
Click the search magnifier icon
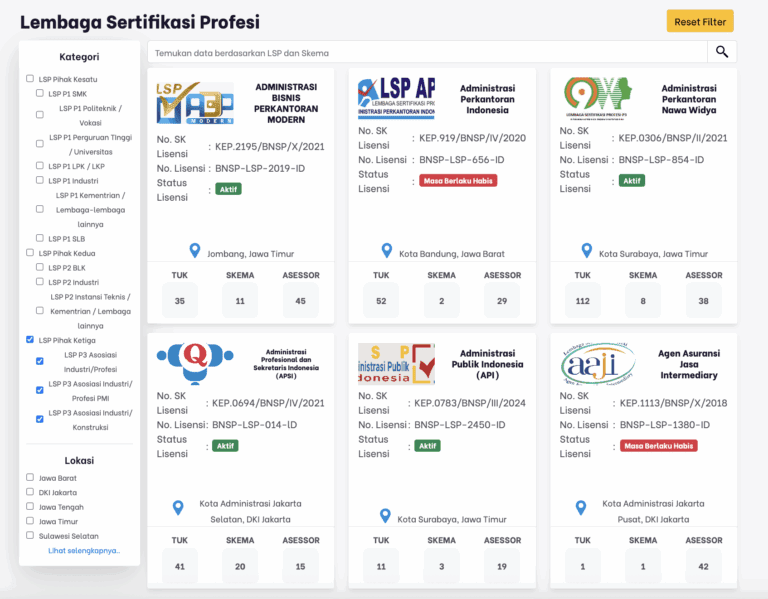click(x=721, y=52)
